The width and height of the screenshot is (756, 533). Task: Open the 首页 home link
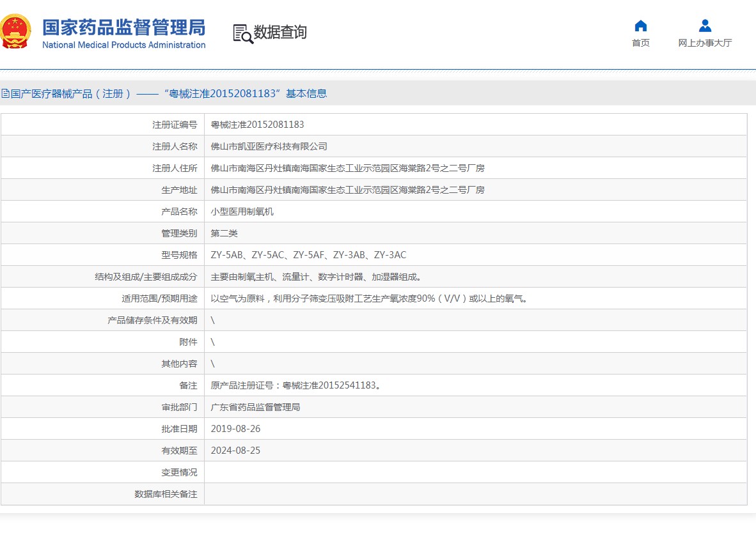coord(640,43)
